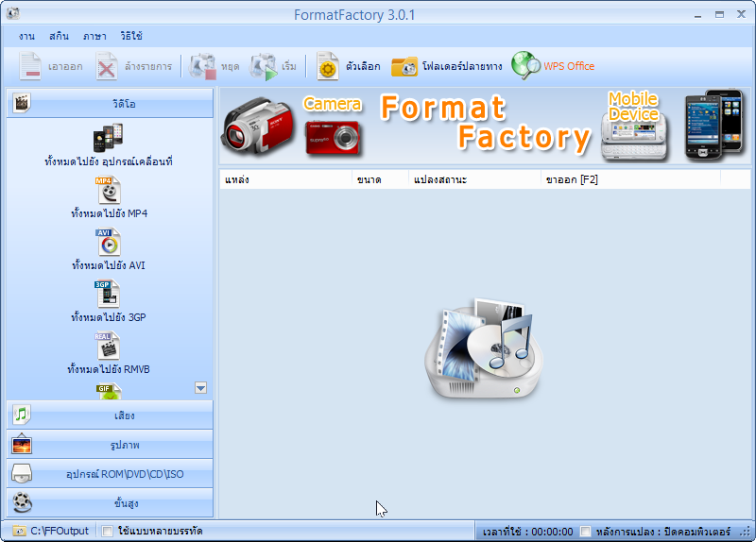Click the Convert State (แปลงสถานะ) column header
The height and width of the screenshot is (542, 756).
(x=474, y=179)
